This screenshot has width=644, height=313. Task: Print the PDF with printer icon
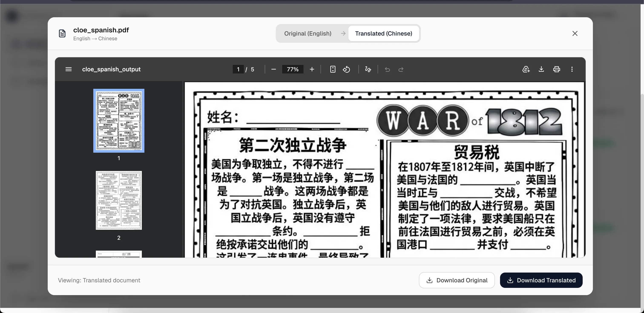pos(556,69)
